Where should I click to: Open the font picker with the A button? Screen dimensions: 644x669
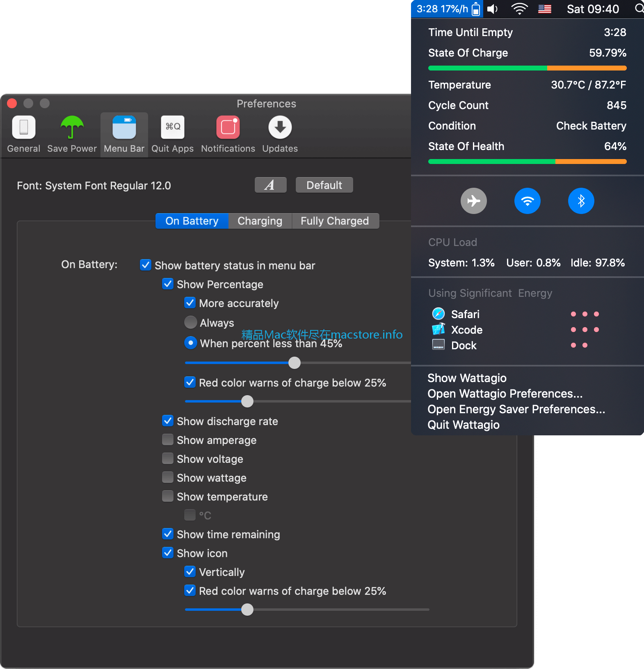pos(270,185)
